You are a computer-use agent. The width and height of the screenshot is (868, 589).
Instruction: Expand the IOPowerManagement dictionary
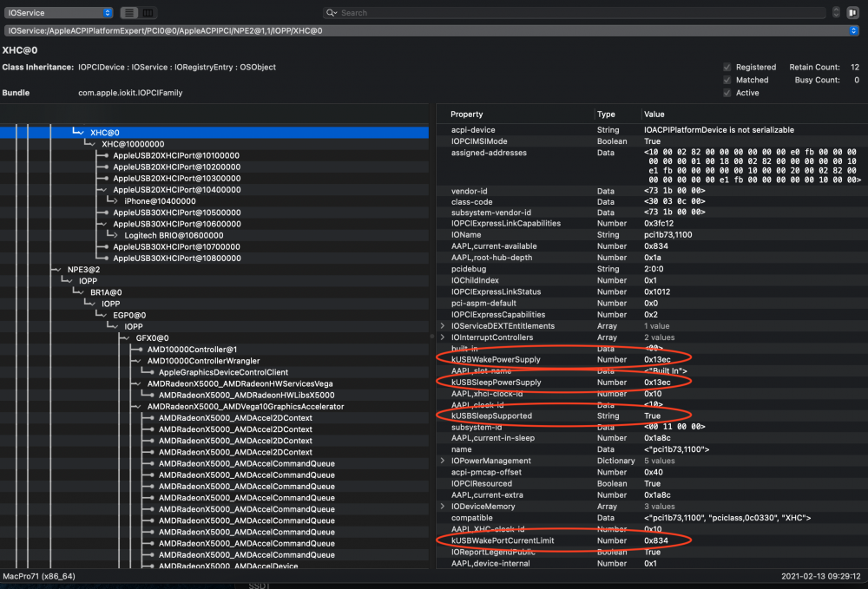(x=443, y=461)
